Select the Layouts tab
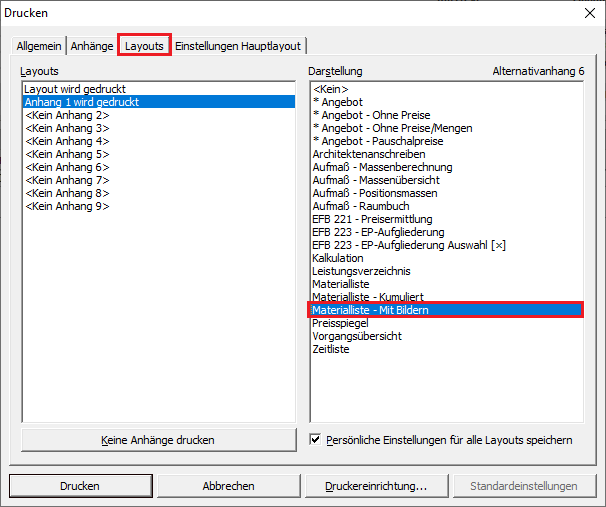 tap(144, 46)
